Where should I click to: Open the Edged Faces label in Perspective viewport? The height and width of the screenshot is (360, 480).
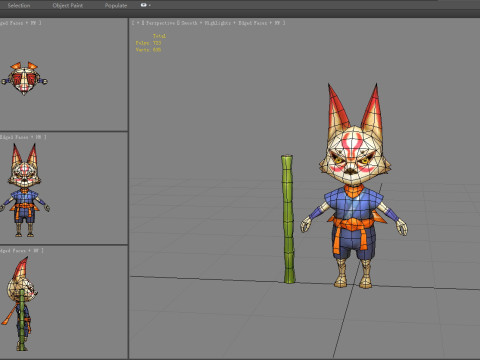tap(253, 23)
